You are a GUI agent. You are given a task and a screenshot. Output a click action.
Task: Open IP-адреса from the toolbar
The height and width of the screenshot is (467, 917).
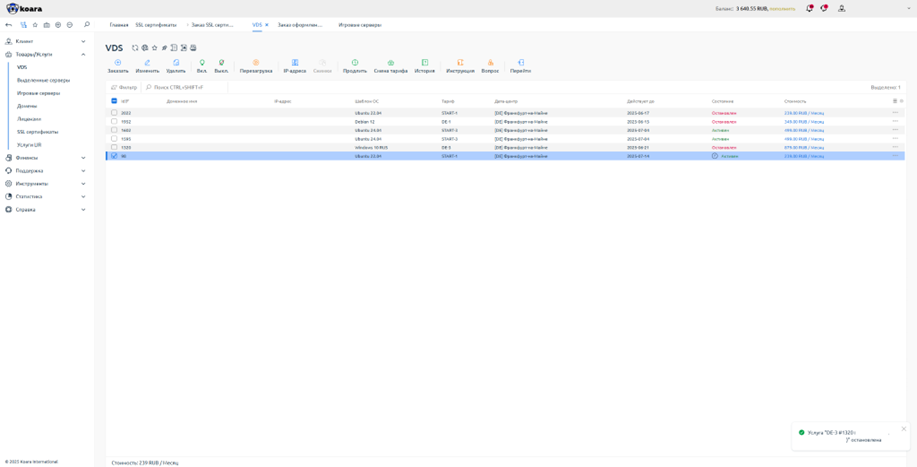[294, 65]
